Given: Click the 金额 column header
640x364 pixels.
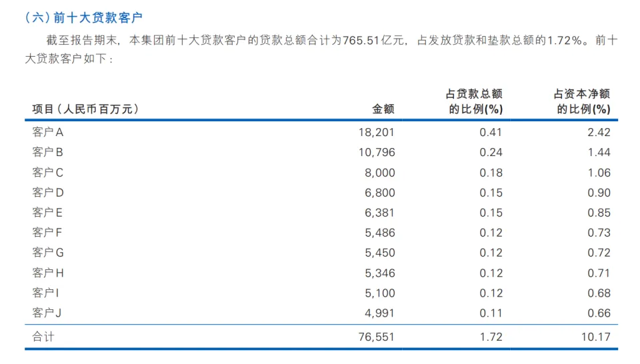Looking at the screenshot, I should [x=383, y=109].
